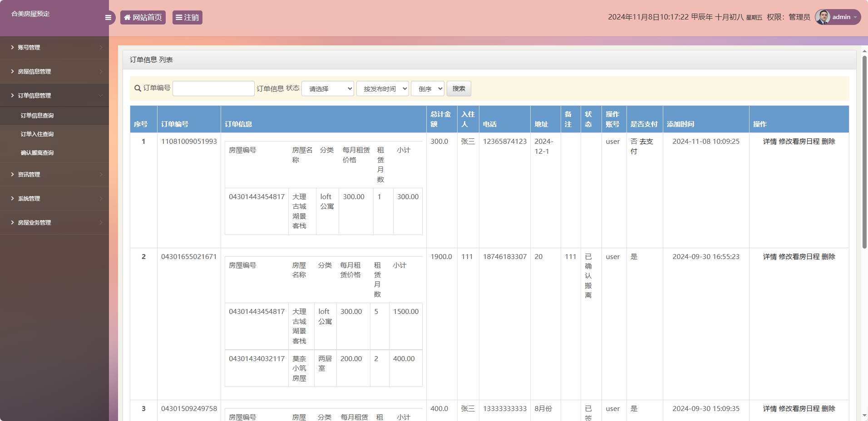Select 确认搬离查询 in the sidebar
The width and height of the screenshot is (868, 421).
pyautogui.click(x=36, y=152)
